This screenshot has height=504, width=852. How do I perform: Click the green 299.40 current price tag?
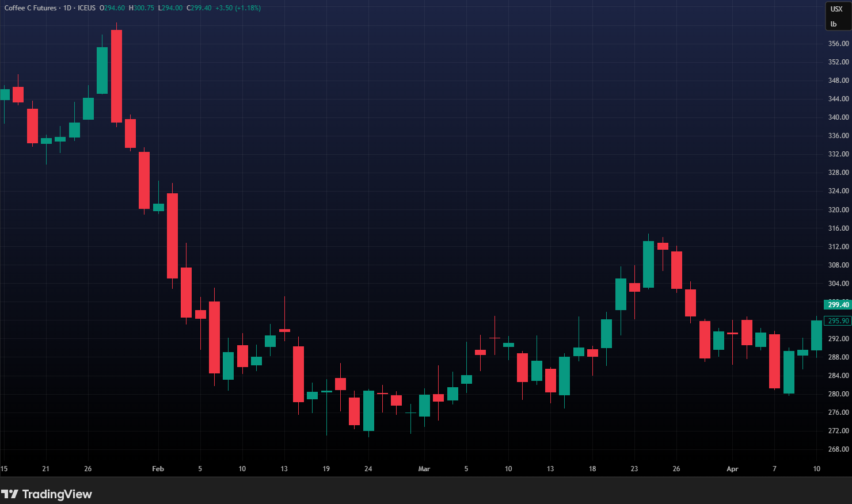[x=838, y=305]
